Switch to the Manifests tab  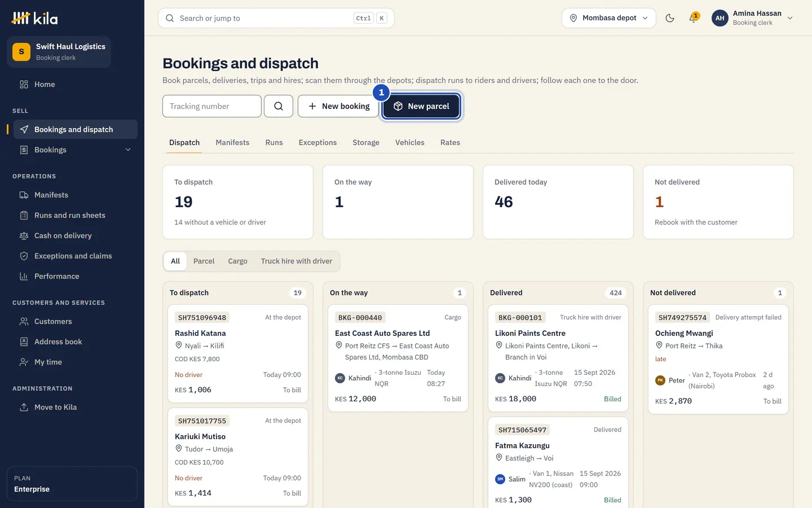point(232,143)
